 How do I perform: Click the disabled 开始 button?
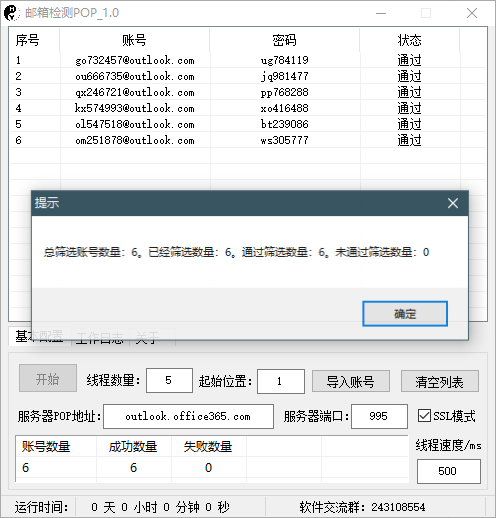(x=48, y=378)
